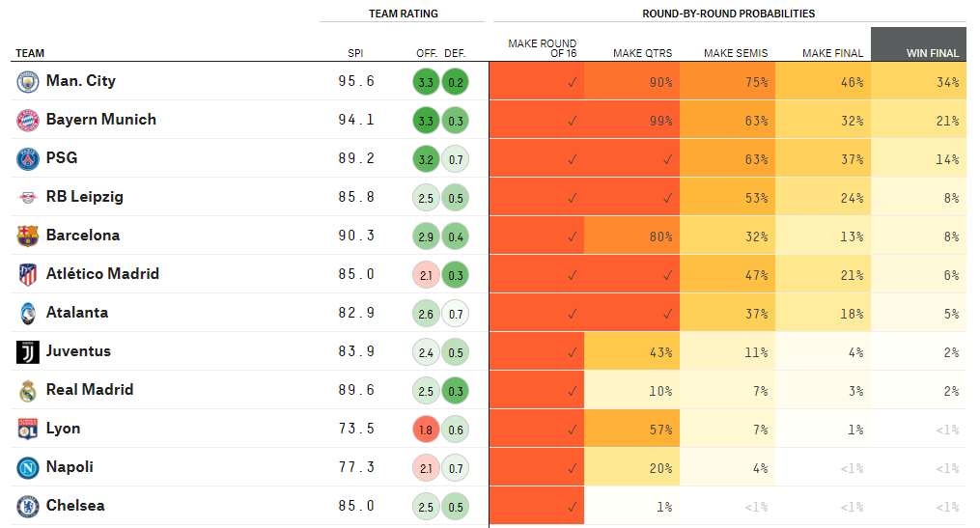Click the Napoli club logo

27,468
